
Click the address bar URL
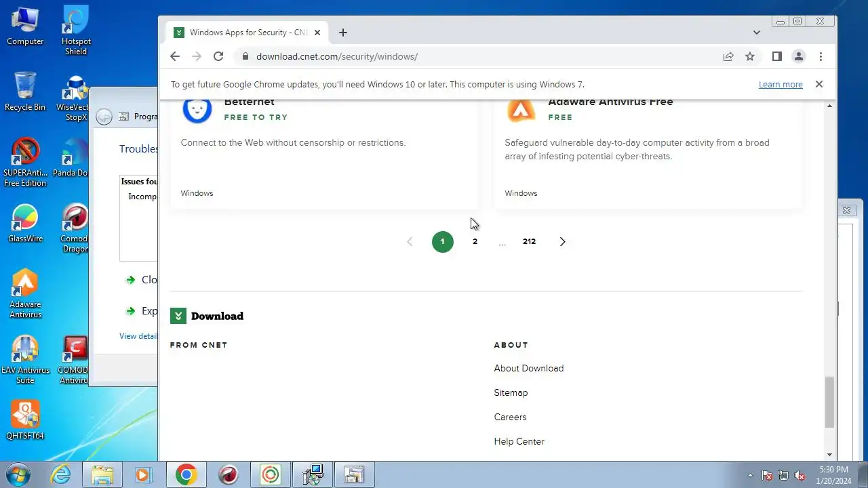[x=336, y=56]
